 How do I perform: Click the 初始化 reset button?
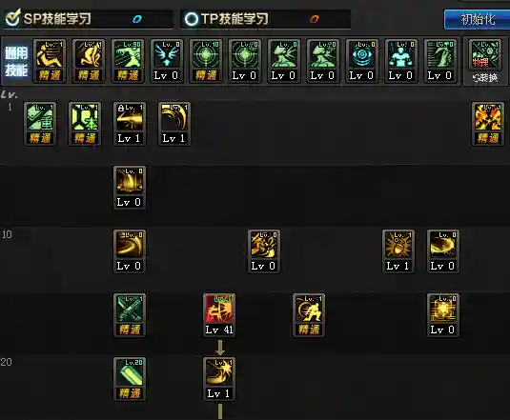(x=477, y=19)
